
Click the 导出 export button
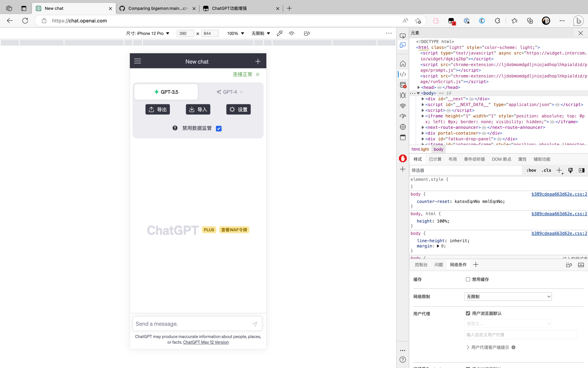coord(157,109)
